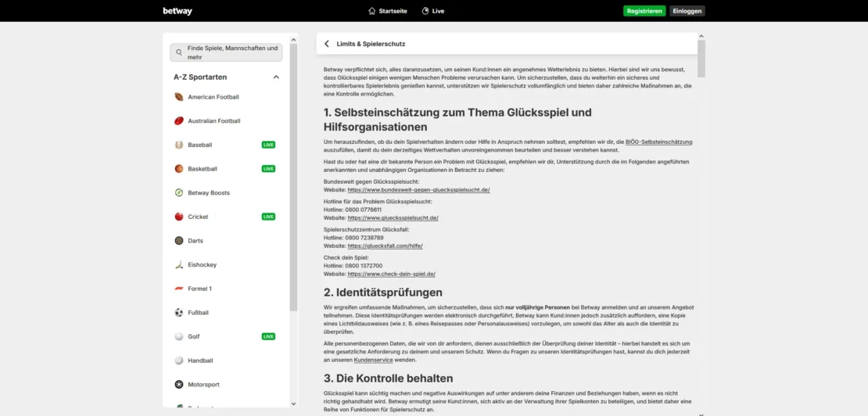Select the Fußball icon
The image size is (868, 416).
tap(179, 313)
